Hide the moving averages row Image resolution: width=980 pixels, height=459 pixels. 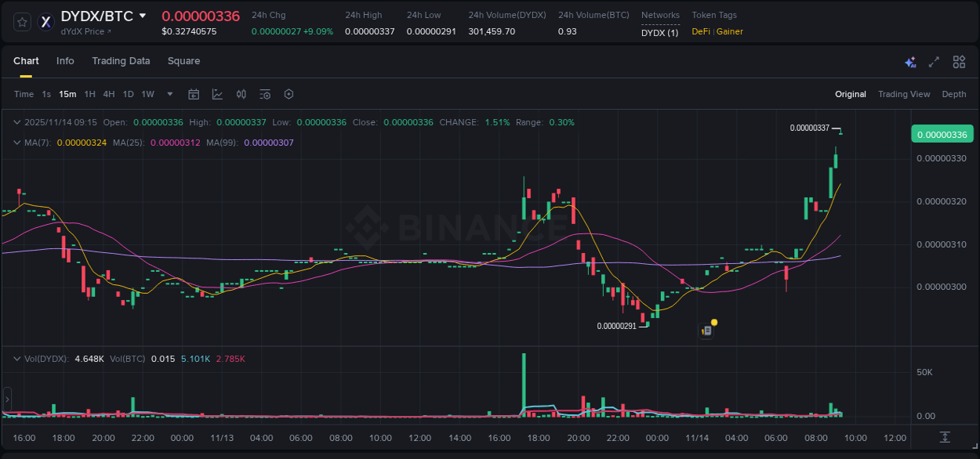click(x=16, y=143)
